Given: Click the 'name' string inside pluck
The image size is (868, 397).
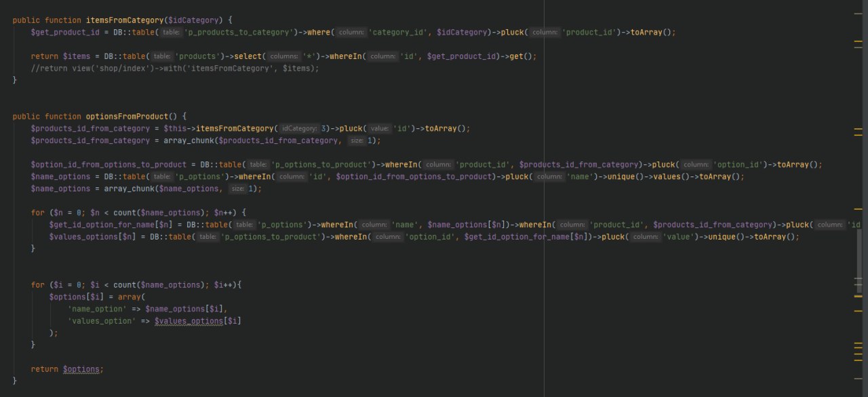Looking at the screenshot, I should (x=580, y=176).
